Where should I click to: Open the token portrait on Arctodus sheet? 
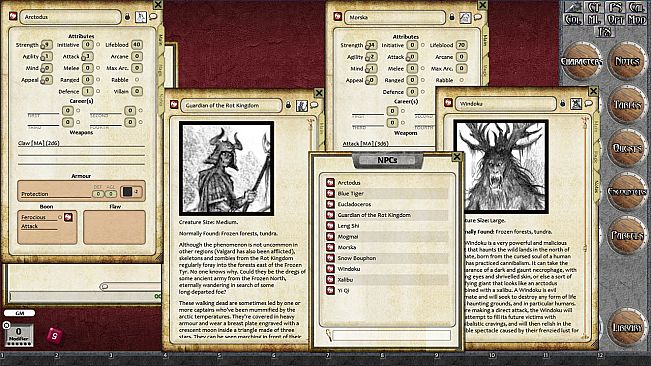point(141,17)
